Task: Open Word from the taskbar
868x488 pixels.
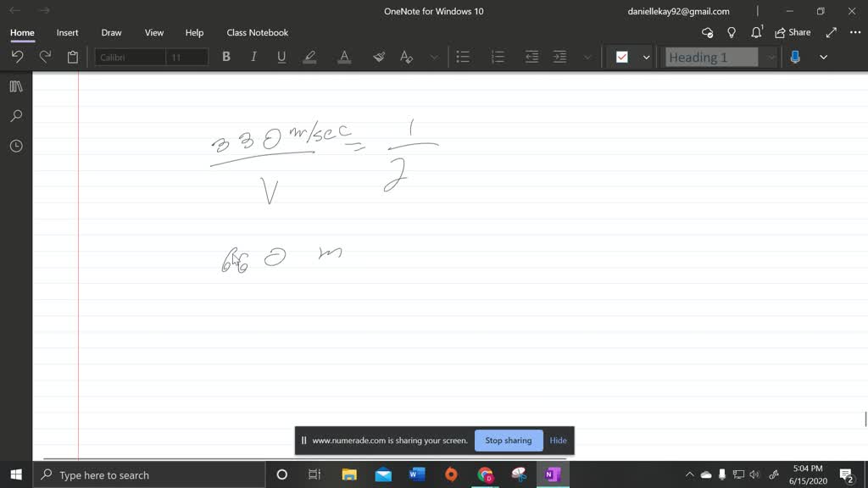Action: (x=417, y=474)
